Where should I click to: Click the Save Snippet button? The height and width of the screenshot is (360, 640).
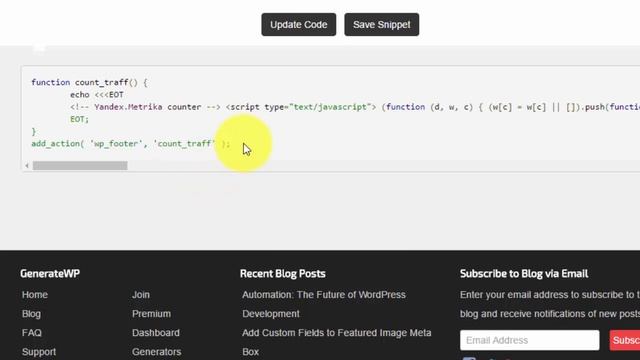pos(382,24)
